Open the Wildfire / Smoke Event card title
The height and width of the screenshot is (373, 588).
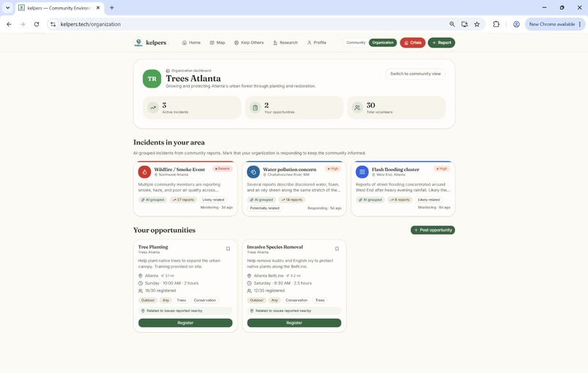pos(179,169)
